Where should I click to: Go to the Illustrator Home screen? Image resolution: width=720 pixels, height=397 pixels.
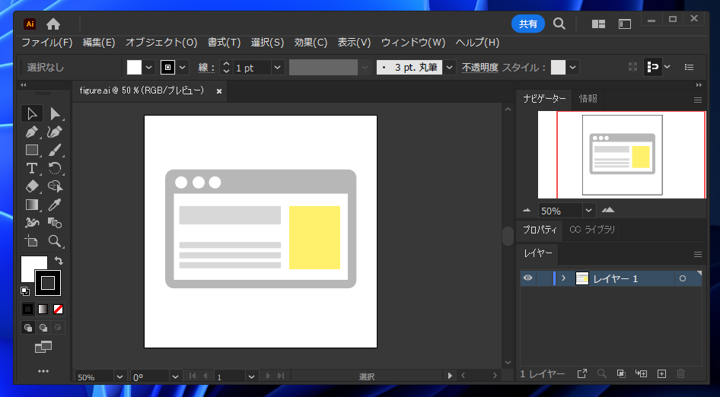53,24
